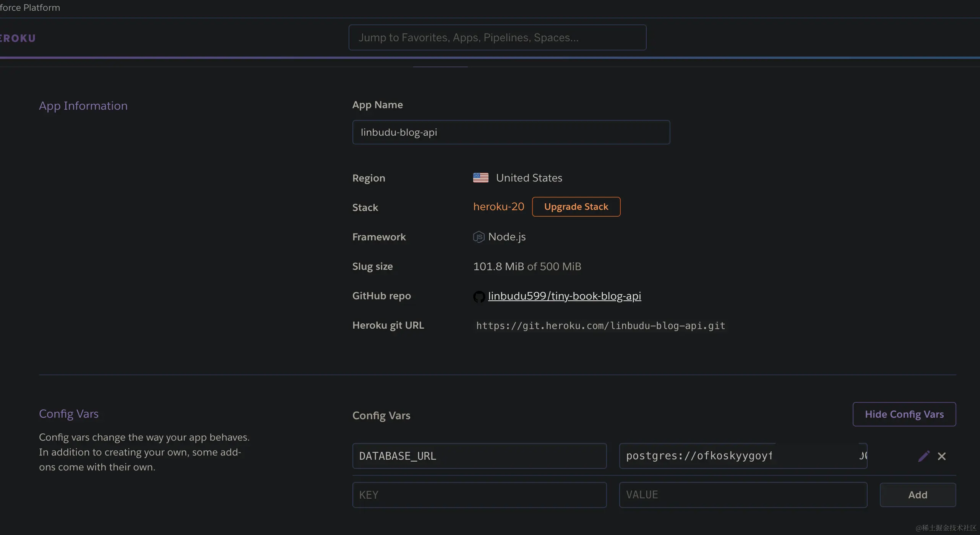The height and width of the screenshot is (535, 980).
Task: Click the pencil edit icon for DATABASE_URL
Action: pyautogui.click(x=923, y=456)
